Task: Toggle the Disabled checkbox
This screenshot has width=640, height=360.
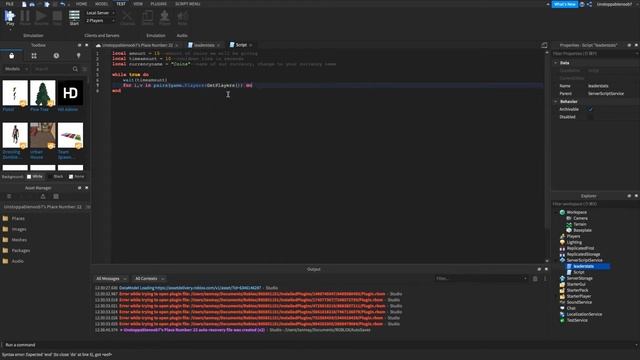Action: [x=590, y=117]
